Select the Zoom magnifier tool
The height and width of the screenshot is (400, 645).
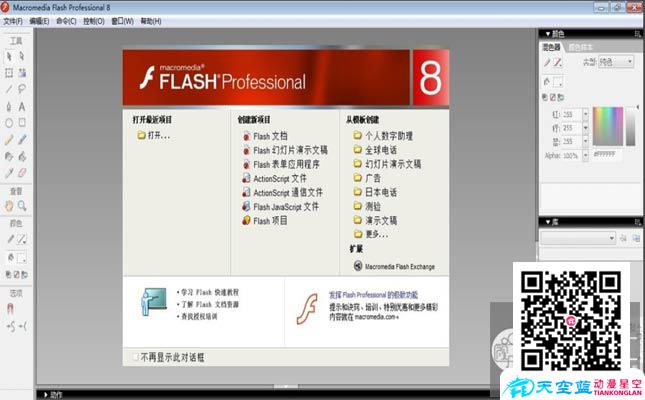(22, 206)
